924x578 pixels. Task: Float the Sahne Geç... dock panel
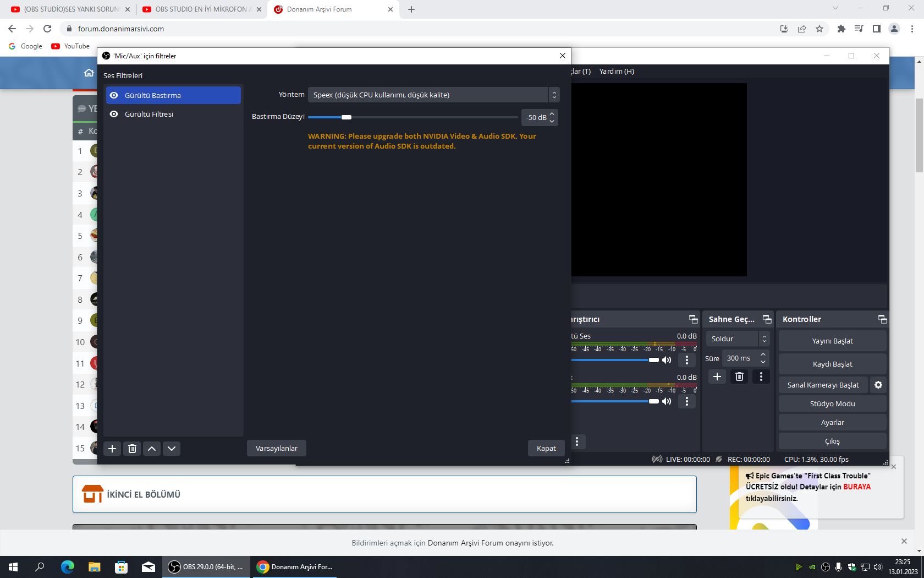tap(767, 319)
